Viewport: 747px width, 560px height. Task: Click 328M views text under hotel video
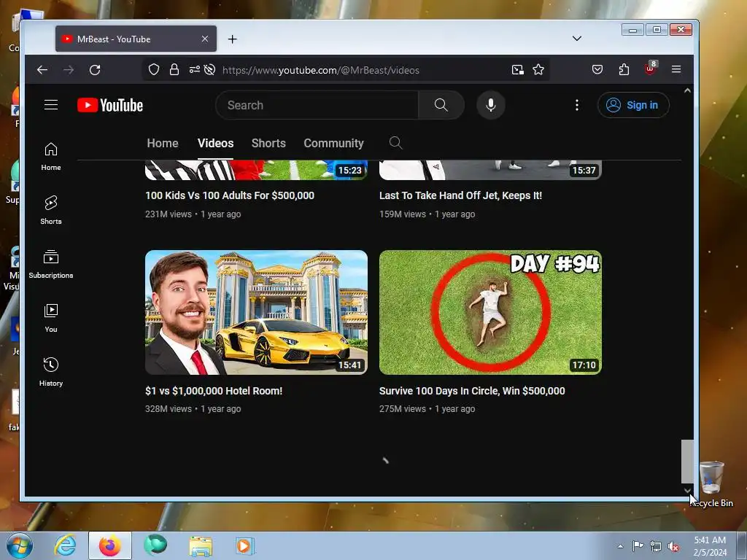coord(169,409)
